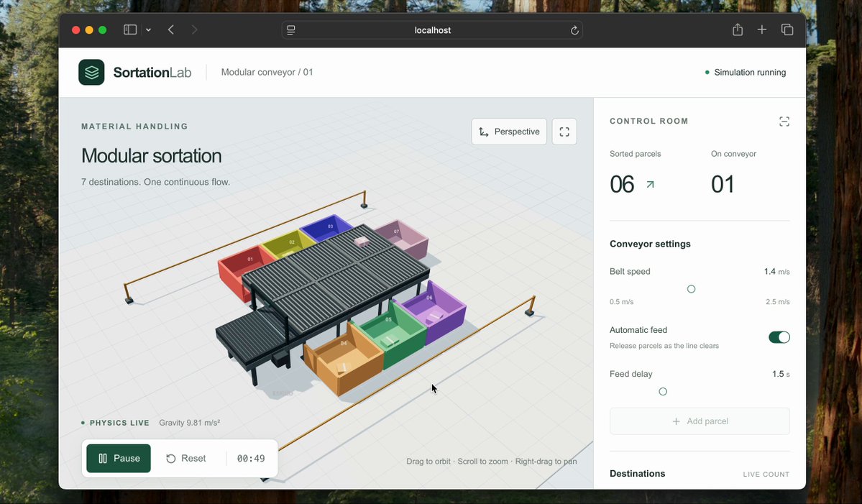This screenshot has width=862, height=504.
Task: Click the Control Room scan-frame icon
Action: [x=784, y=122]
